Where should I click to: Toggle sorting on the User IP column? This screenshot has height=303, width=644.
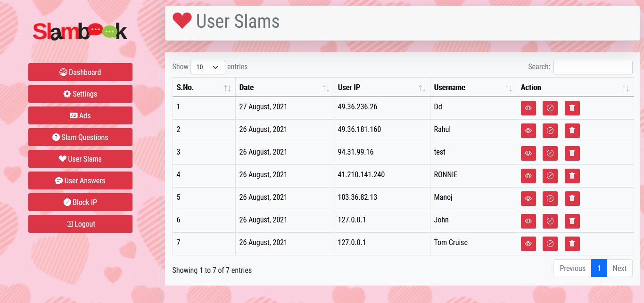point(421,88)
